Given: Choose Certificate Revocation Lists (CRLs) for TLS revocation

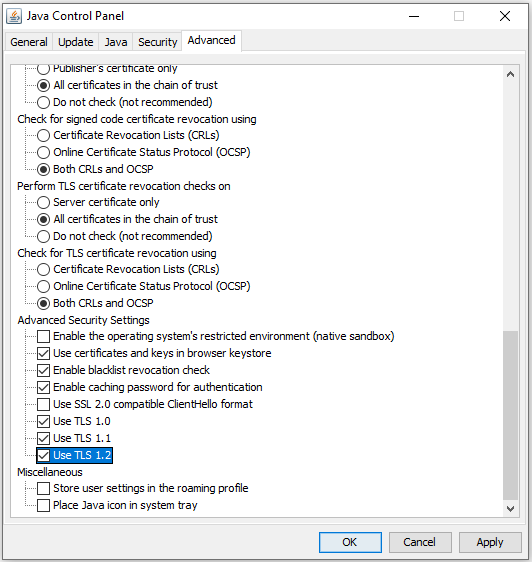Looking at the screenshot, I should tap(43, 269).
